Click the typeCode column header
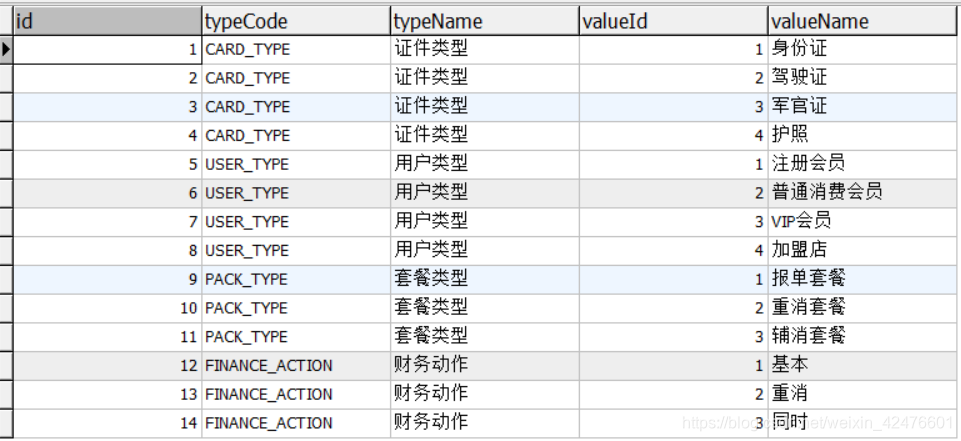Screen dimensions: 961x441 (296, 21)
